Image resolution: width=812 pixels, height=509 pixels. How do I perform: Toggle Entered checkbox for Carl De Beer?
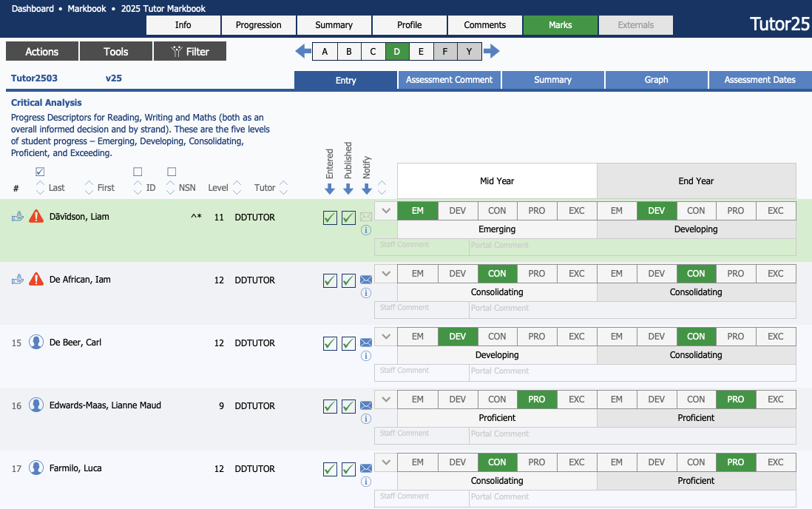point(330,343)
